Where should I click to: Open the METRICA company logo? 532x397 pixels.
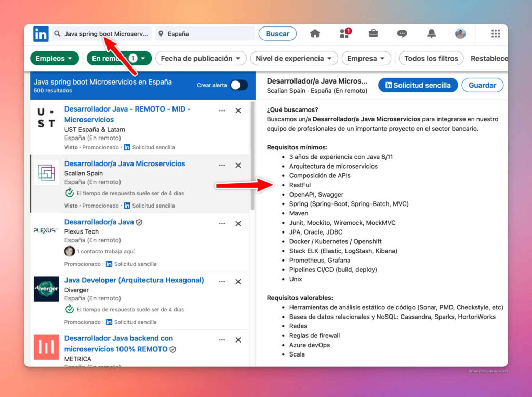pyautogui.click(x=46, y=347)
